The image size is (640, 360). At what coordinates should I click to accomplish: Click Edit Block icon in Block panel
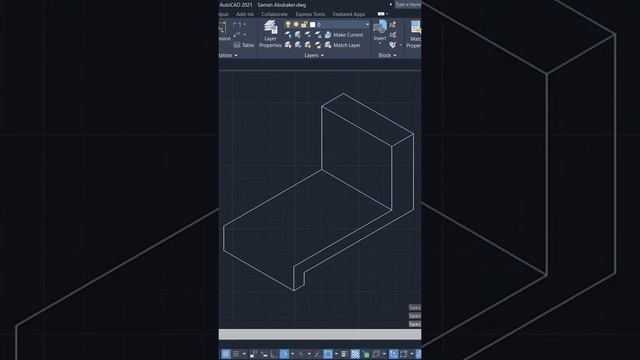coord(392,35)
